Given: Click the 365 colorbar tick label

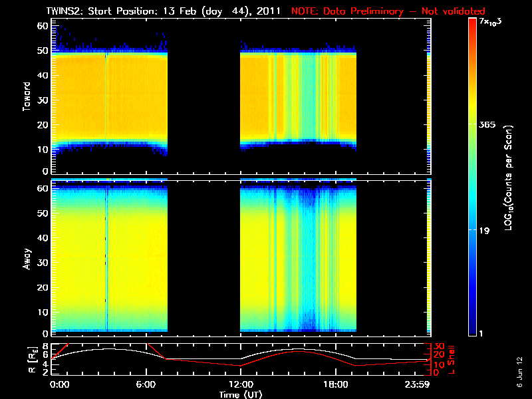Looking at the screenshot, I should coord(487,125).
